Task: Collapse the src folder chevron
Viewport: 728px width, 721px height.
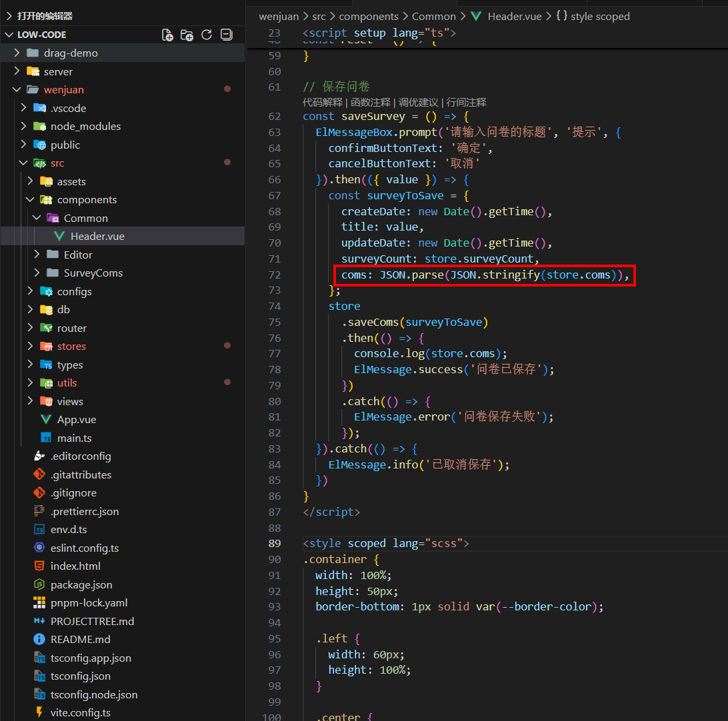Action: [x=24, y=163]
